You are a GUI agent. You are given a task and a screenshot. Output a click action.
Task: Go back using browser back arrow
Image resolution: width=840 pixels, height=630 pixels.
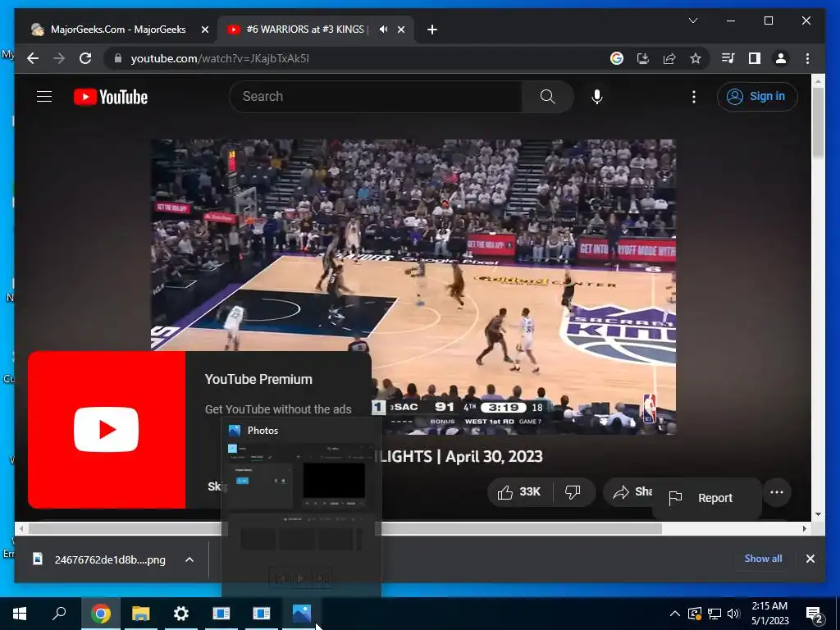33,58
